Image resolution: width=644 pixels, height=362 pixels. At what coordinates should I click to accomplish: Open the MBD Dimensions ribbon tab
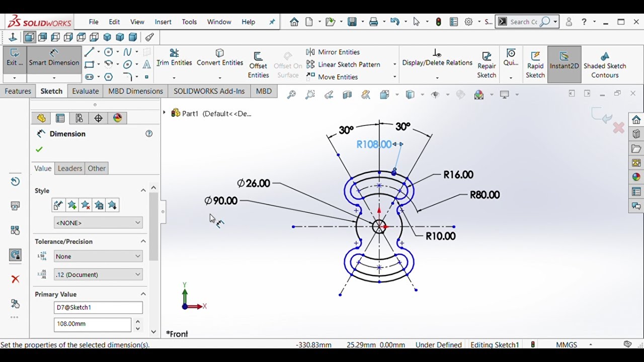[136, 91]
